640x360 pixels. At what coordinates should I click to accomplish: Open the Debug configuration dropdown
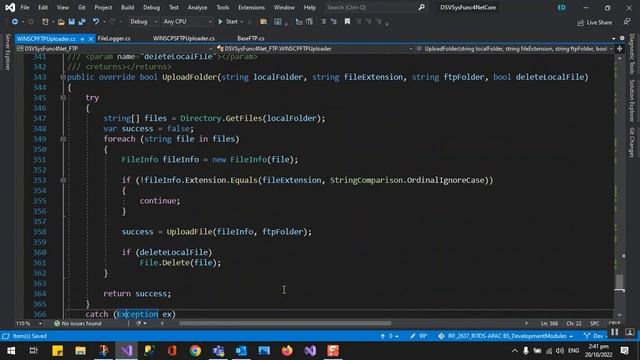coord(144,22)
